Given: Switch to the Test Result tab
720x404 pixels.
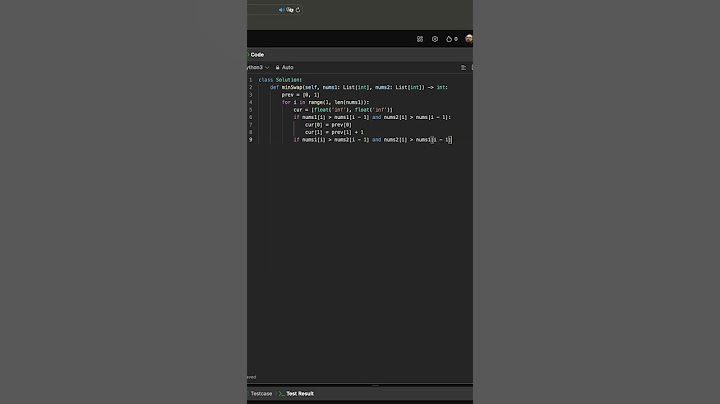Looking at the screenshot, I should coord(296,394).
